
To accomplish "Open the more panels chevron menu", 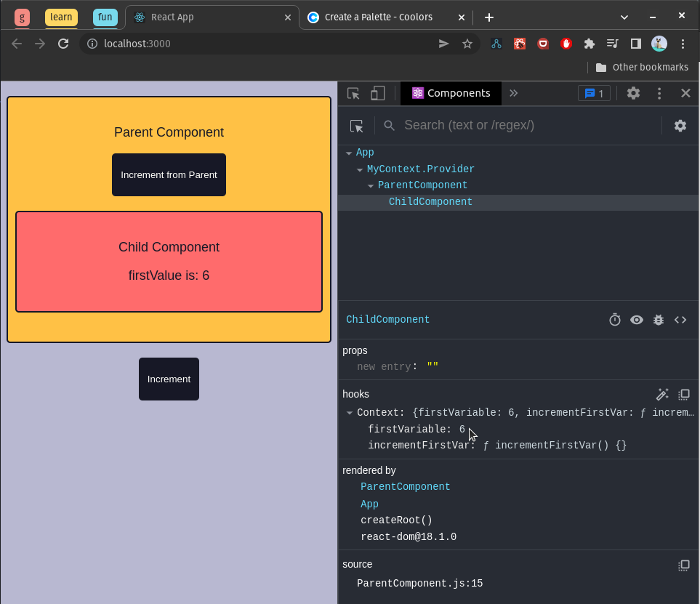I will coord(514,93).
